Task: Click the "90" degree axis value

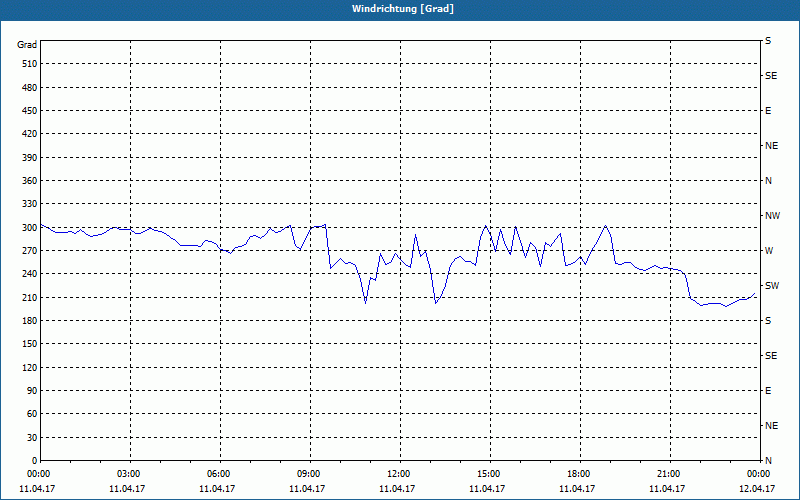Action: [32, 391]
